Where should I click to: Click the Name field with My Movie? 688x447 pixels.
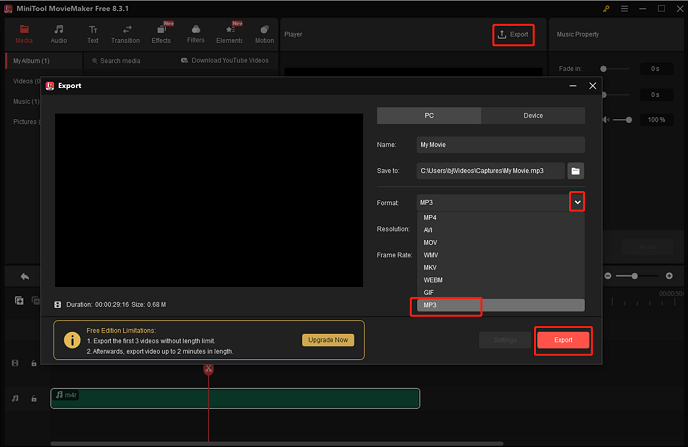501,145
